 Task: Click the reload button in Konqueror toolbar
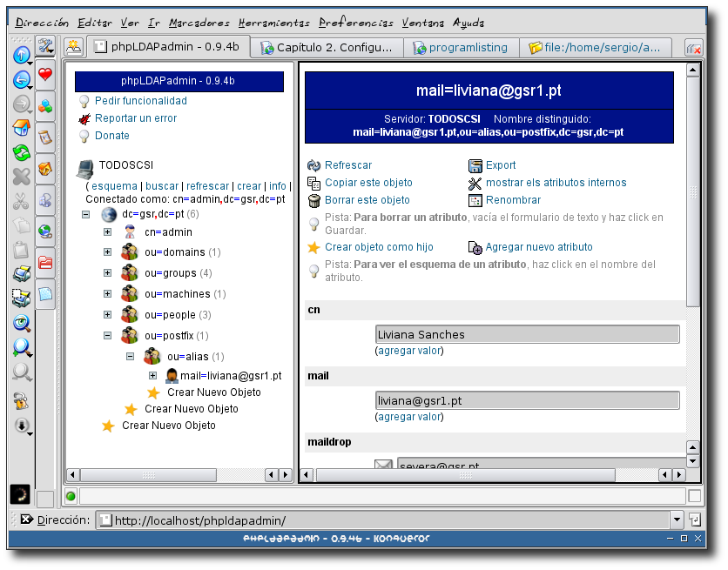click(21, 152)
